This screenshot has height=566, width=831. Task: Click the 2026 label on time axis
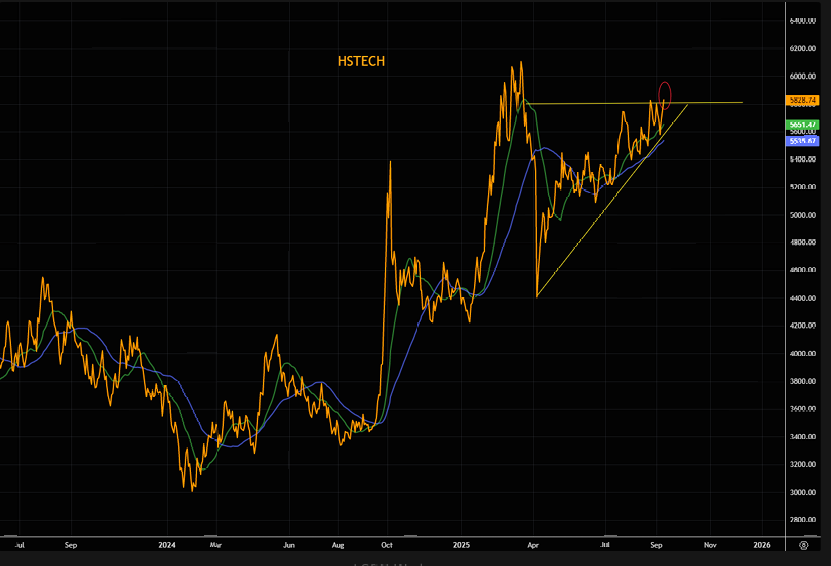pos(761,546)
